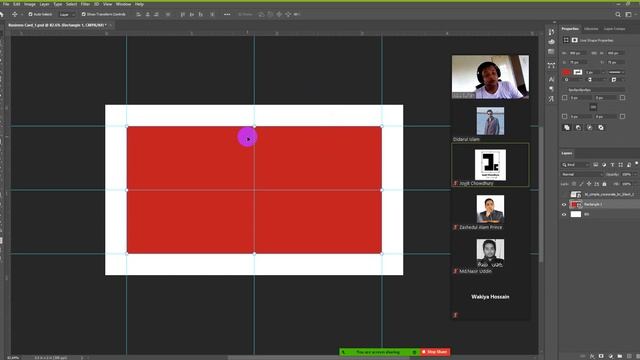The image size is (640, 360).
Task: Click Align top edges icon
Action: pyautogui.click(x=182, y=14)
